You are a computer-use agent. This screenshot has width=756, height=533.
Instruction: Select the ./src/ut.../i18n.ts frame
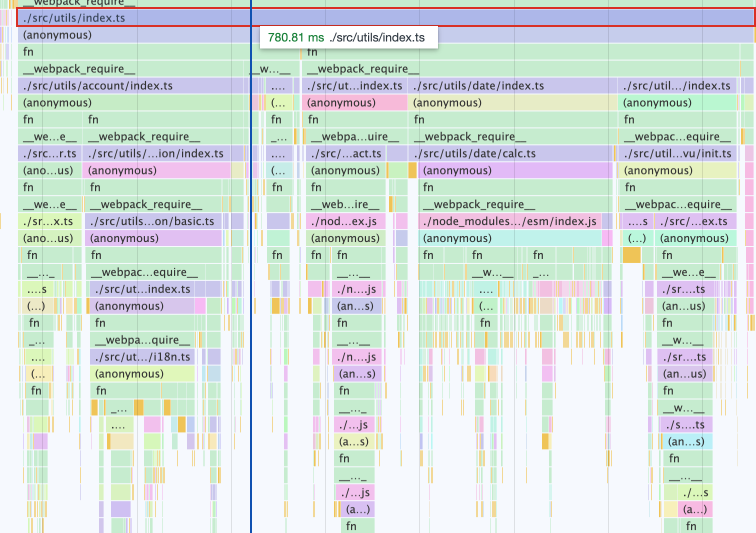pos(143,357)
